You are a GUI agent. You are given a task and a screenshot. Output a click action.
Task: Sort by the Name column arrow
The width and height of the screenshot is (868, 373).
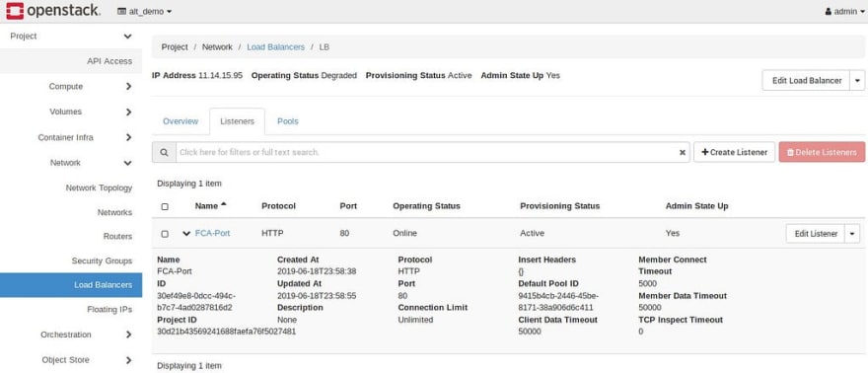[x=224, y=204]
